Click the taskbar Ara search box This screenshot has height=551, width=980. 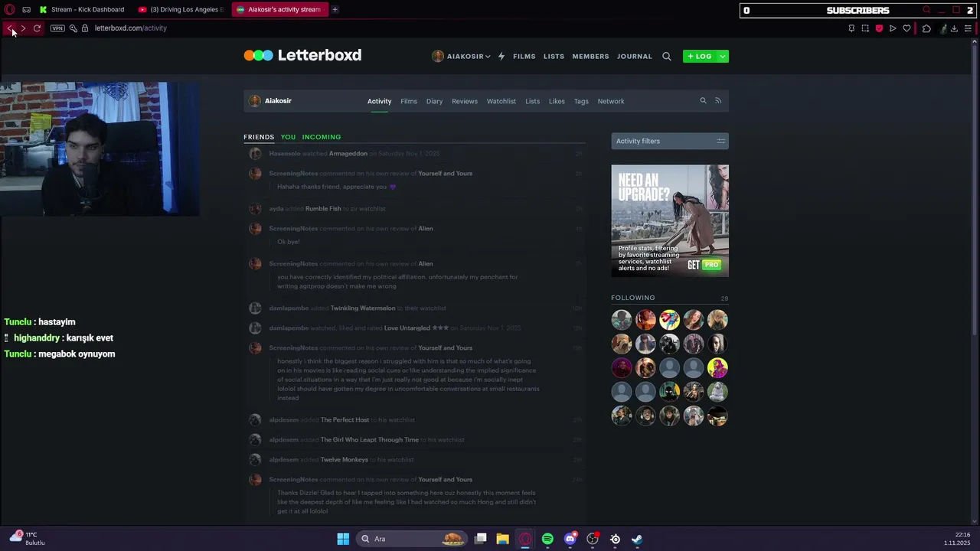click(412, 539)
